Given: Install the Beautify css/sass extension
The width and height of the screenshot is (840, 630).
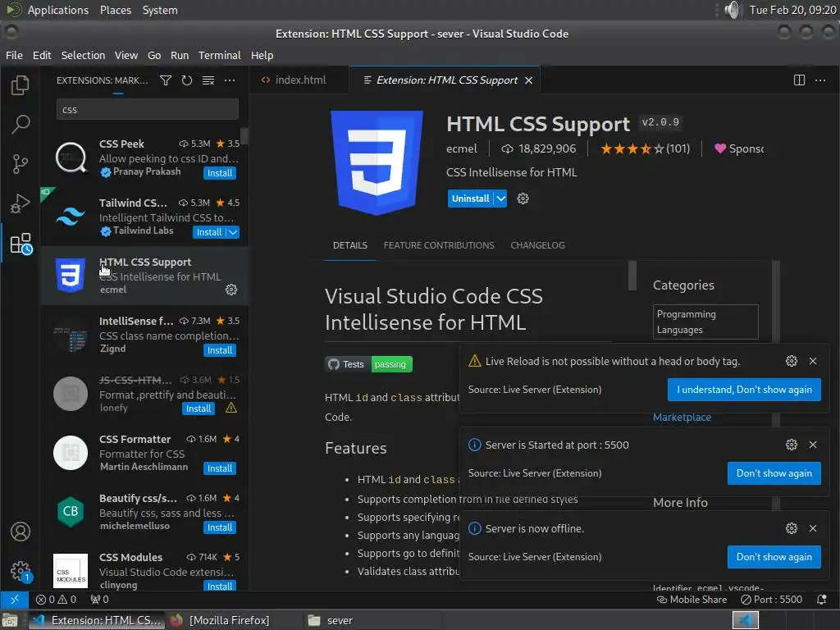Looking at the screenshot, I should tap(220, 527).
